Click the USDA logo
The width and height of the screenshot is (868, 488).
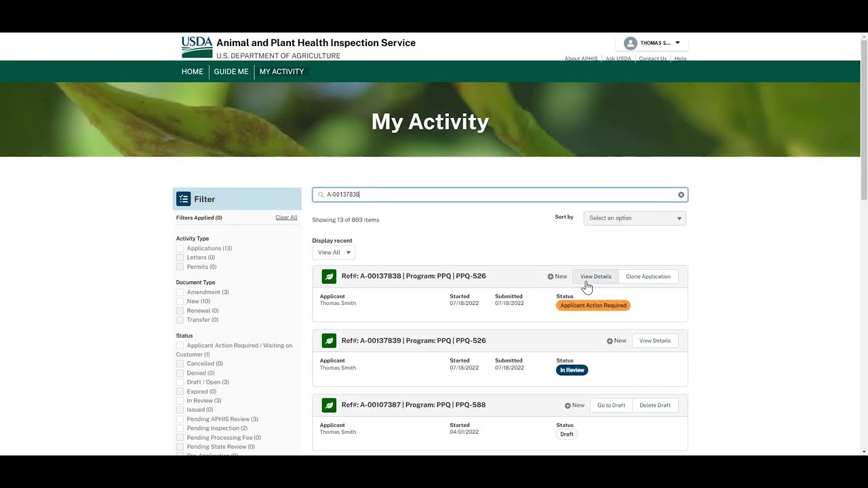pos(197,47)
